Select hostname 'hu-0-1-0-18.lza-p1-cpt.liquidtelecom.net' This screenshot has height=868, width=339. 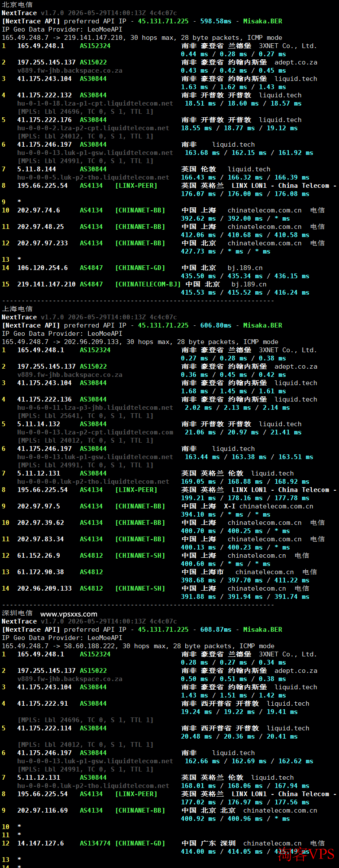[95, 103]
